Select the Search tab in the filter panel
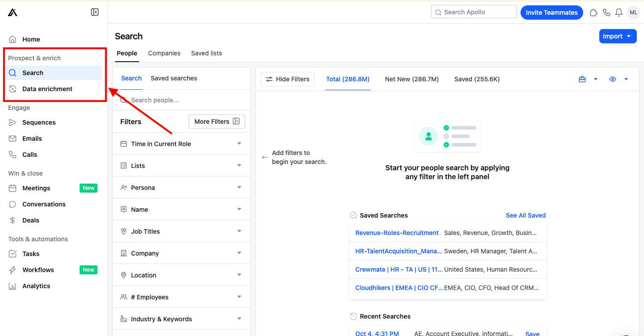This screenshot has height=336, width=644. click(131, 78)
